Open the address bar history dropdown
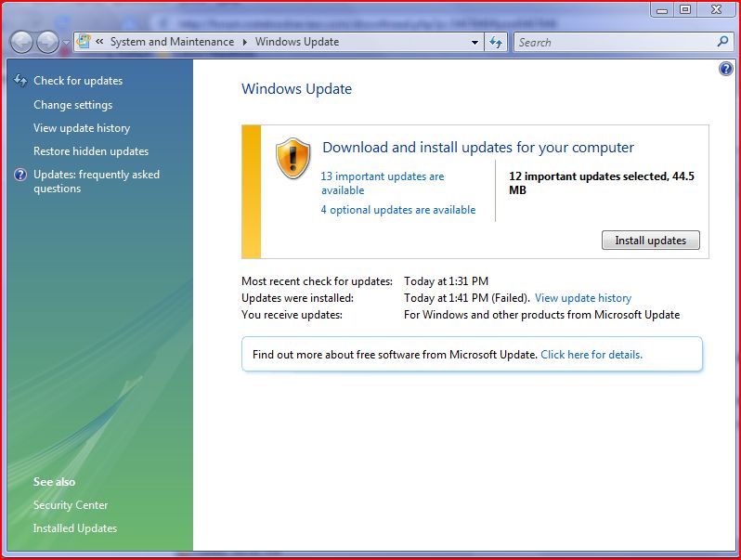This screenshot has height=560, width=741. 474,42
